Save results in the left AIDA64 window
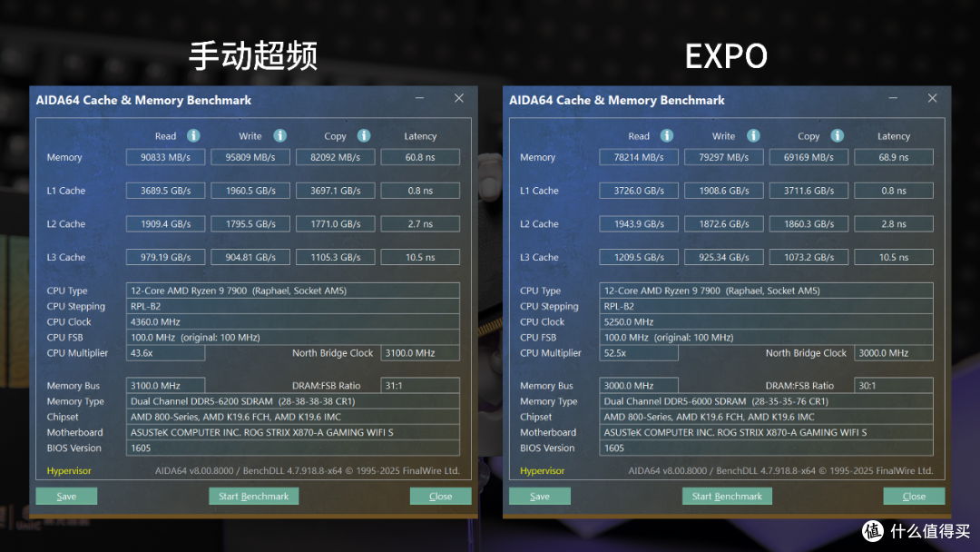This screenshot has height=552, width=980. 66,497
